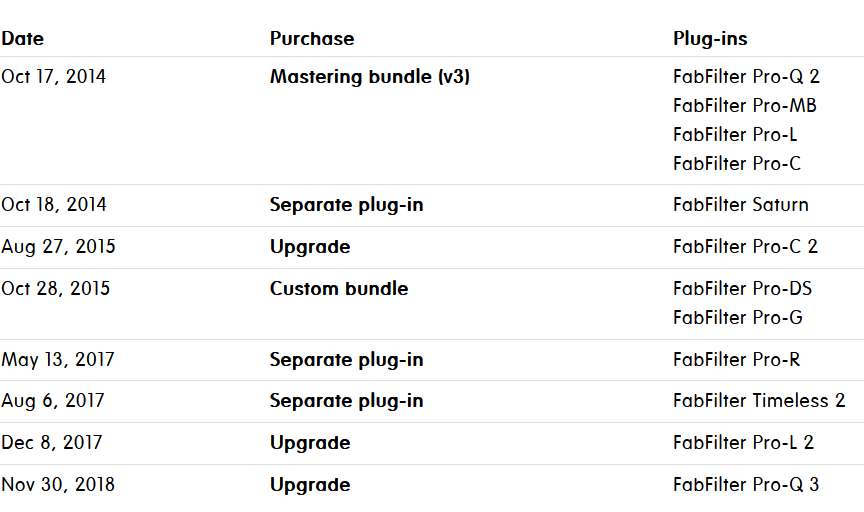Click the FabFilter Timeless 2 plug-in
Viewport: 864px width, 512px height.
(759, 401)
